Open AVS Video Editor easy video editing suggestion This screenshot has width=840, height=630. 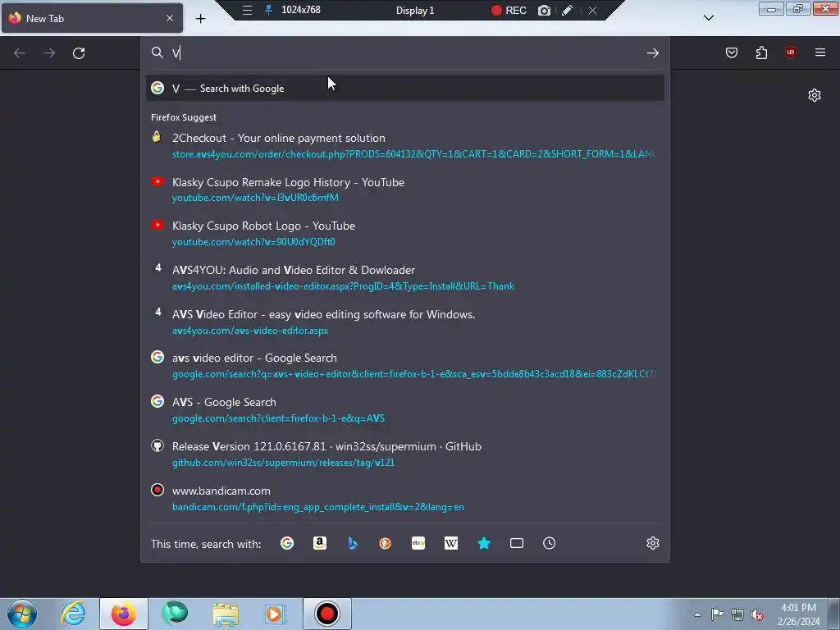pyautogui.click(x=405, y=322)
